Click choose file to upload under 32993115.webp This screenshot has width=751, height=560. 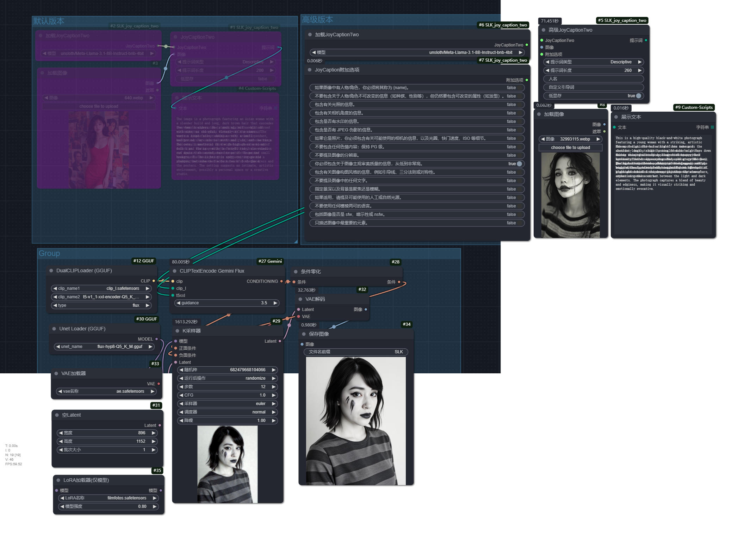(570, 148)
